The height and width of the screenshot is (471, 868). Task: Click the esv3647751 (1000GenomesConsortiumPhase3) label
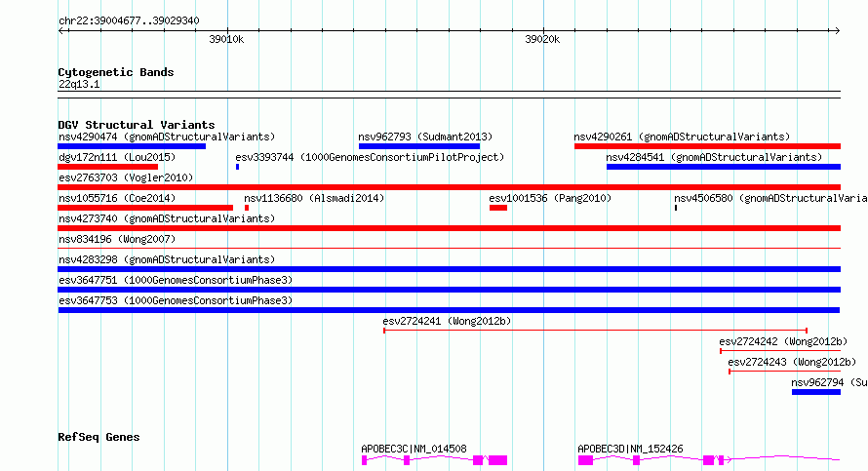tap(176, 280)
